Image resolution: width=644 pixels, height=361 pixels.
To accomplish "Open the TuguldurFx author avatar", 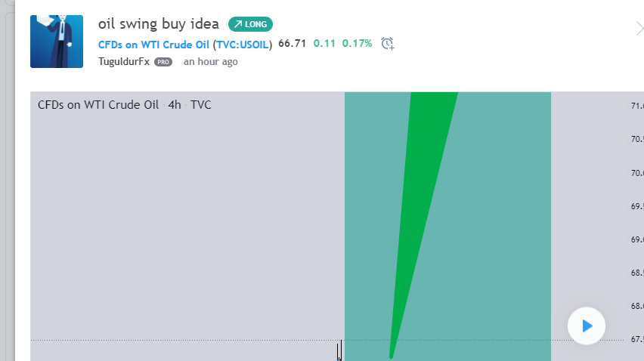I will [57, 42].
